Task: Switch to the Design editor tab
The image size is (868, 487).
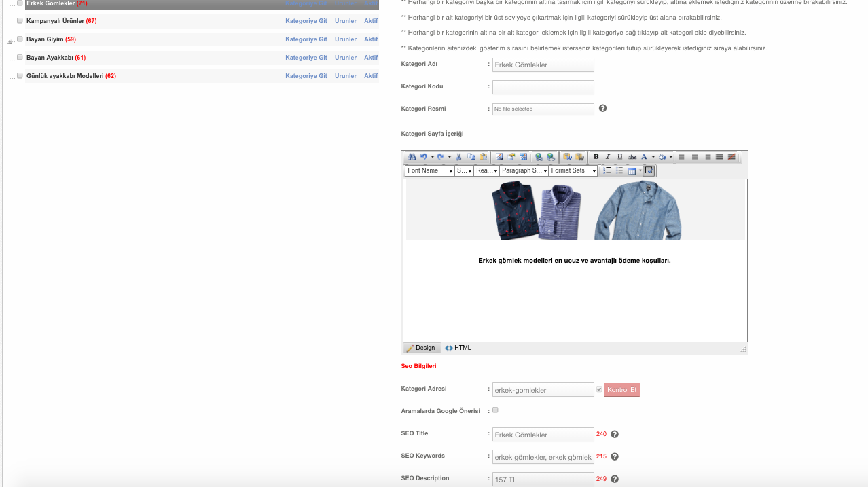Action: [x=421, y=348]
